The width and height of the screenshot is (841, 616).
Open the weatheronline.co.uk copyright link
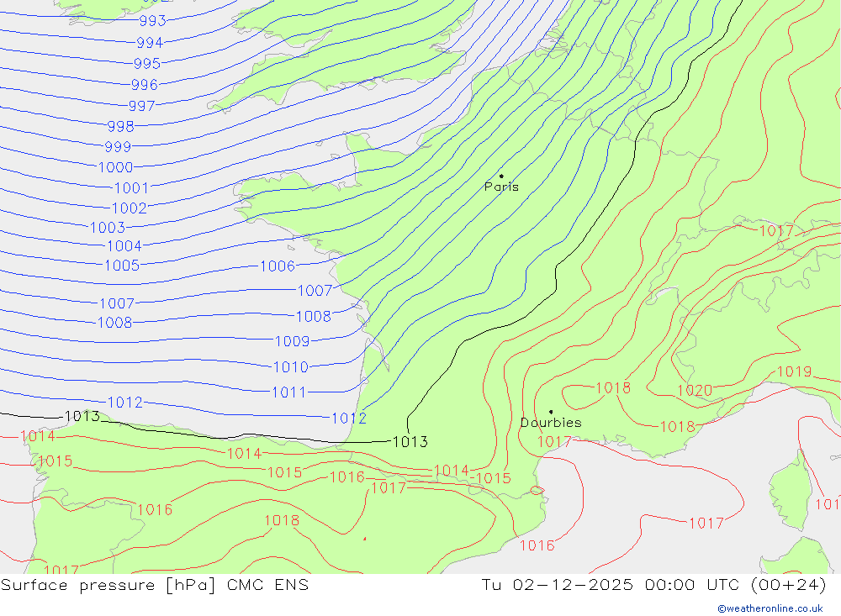pos(770,608)
